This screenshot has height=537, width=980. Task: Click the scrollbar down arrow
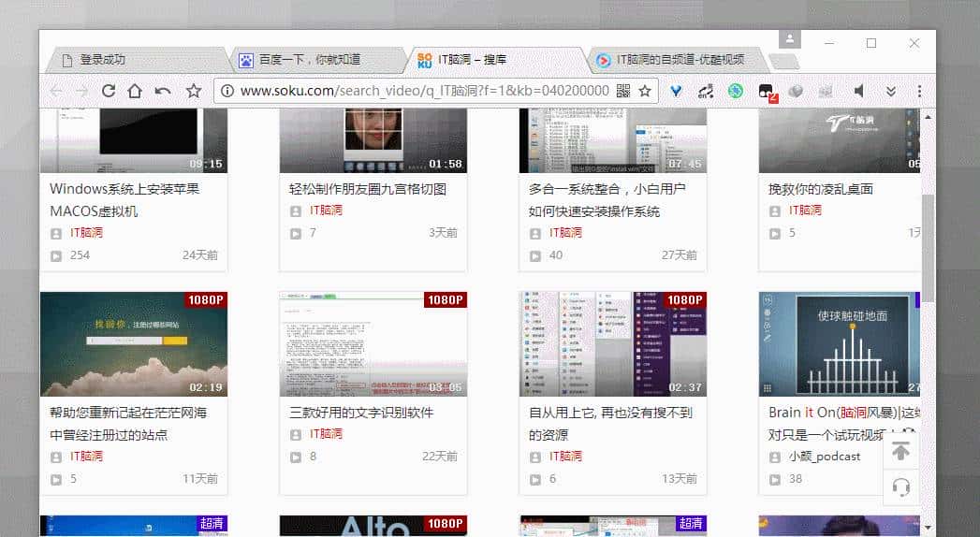[x=929, y=528]
